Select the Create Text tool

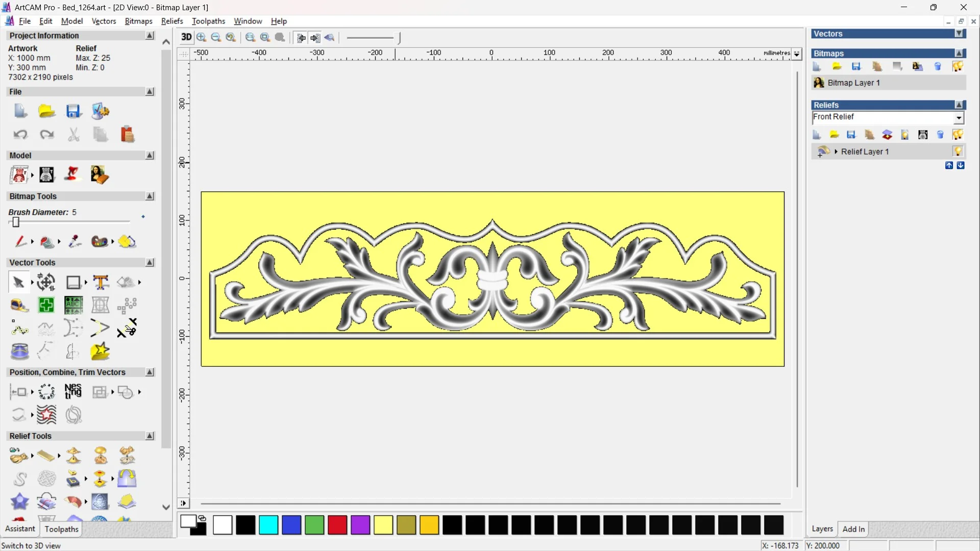[x=101, y=282]
